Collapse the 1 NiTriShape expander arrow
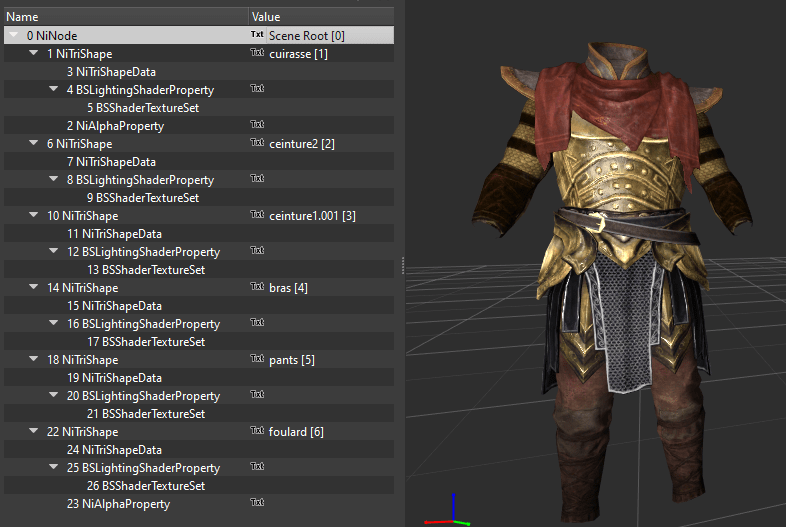 click(34, 53)
